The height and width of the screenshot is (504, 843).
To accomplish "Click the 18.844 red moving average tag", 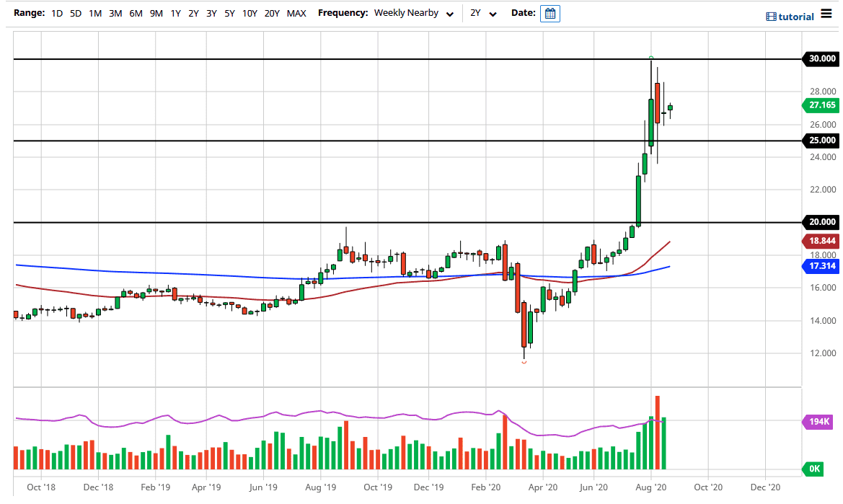I will coord(821,242).
